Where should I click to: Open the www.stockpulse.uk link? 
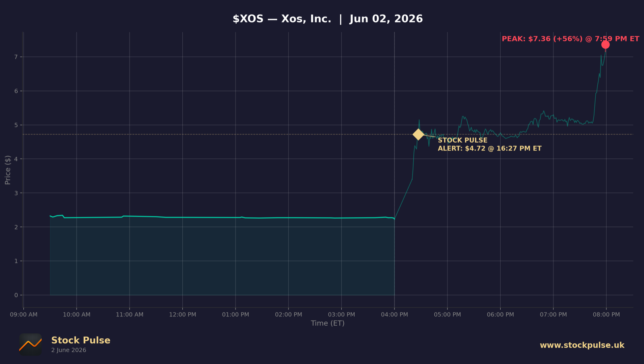tap(582, 345)
